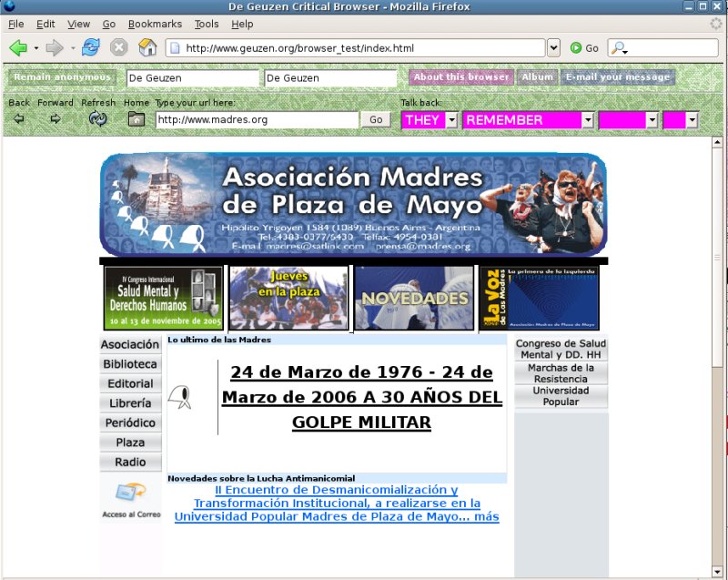Open the search engine magnifier icon
Image resolution: width=728 pixels, height=580 pixels.
point(619,48)
